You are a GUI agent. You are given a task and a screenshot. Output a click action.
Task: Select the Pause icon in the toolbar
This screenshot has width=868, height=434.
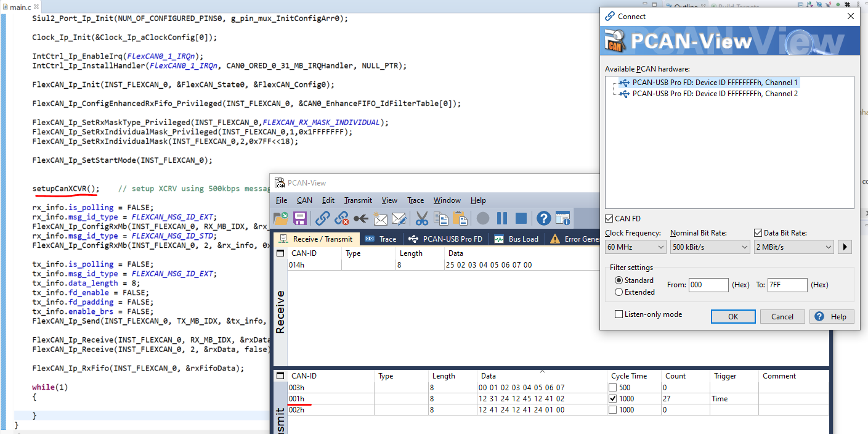(x=502, y=218)
